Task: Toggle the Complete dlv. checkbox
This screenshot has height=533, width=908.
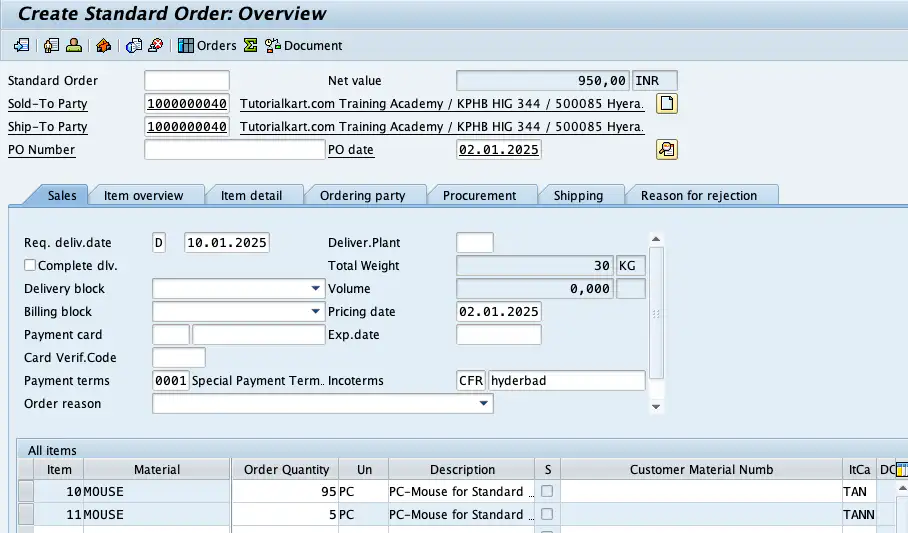Action: tap(30, 265)
